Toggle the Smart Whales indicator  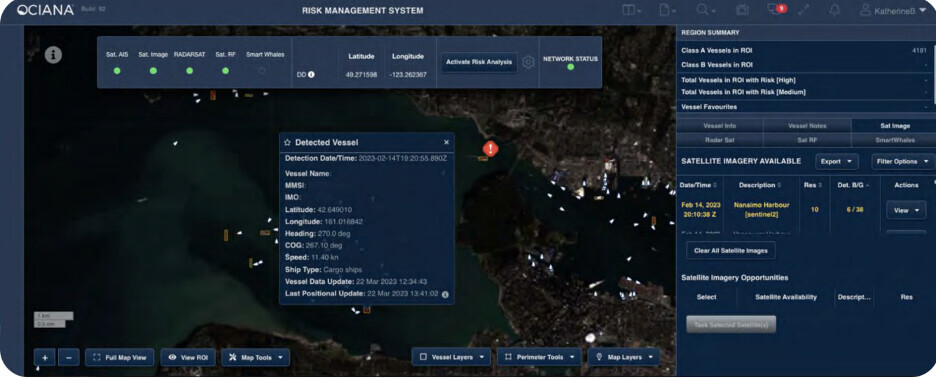[x=262, y=70]
